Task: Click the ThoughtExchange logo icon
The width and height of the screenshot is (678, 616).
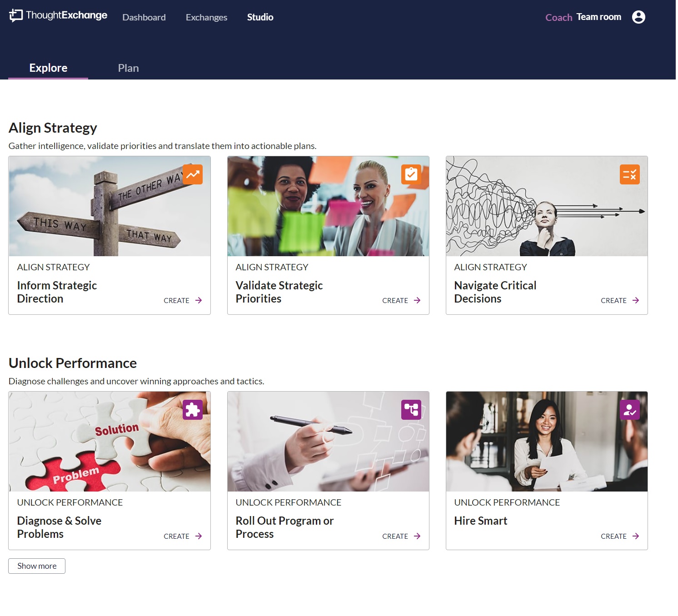Action: (16, 15)
